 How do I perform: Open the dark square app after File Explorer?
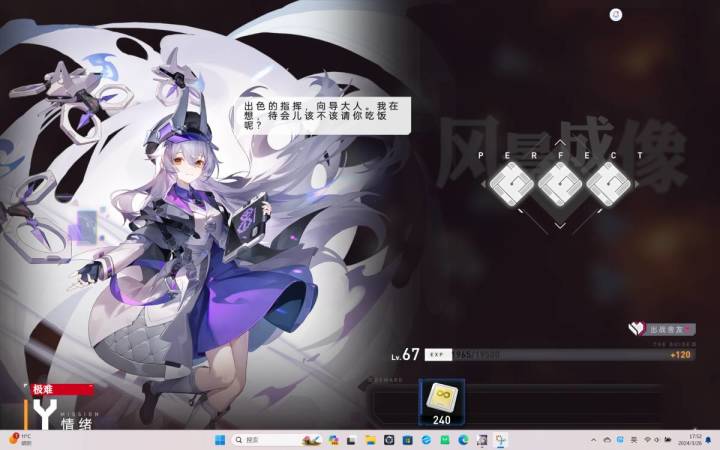pos(389,440)
